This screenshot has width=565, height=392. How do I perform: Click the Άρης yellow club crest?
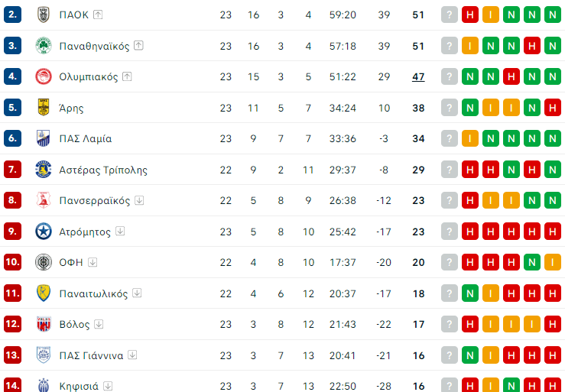point(43,108)
